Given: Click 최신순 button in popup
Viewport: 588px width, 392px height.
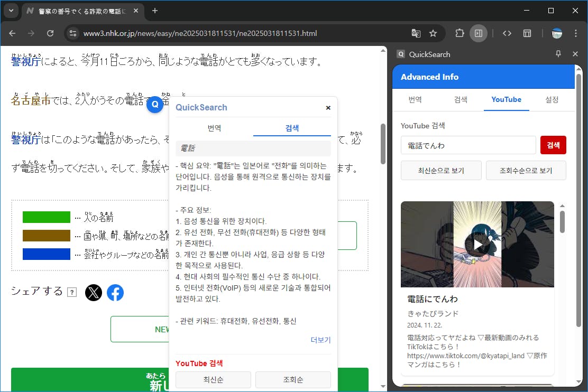Looking at the screenshot, I should coord(213,380).
